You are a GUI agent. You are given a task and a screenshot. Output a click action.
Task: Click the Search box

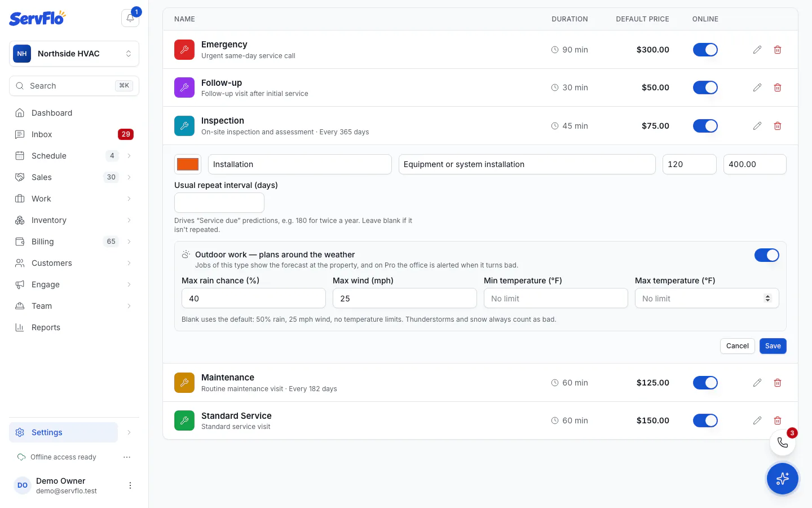click(74, 86)
